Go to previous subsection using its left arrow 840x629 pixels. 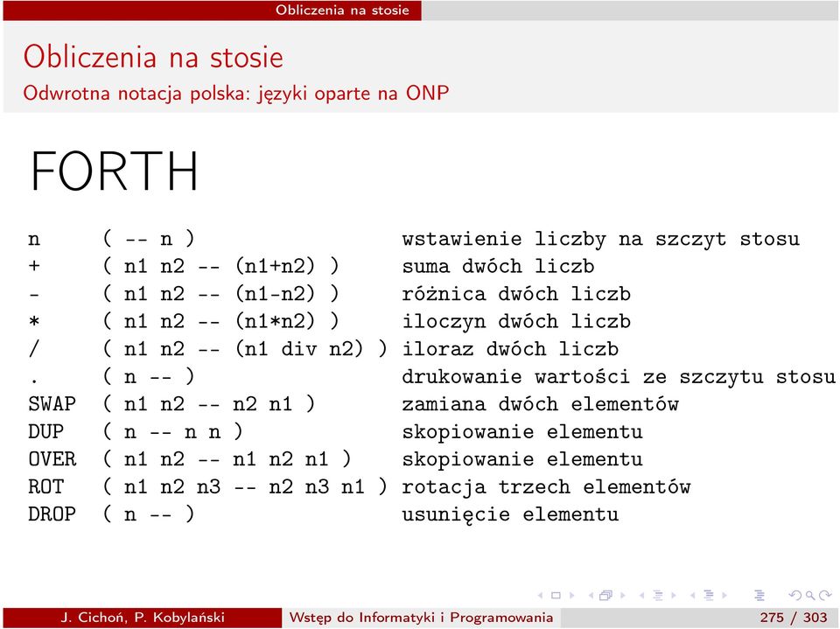point(641,595)
